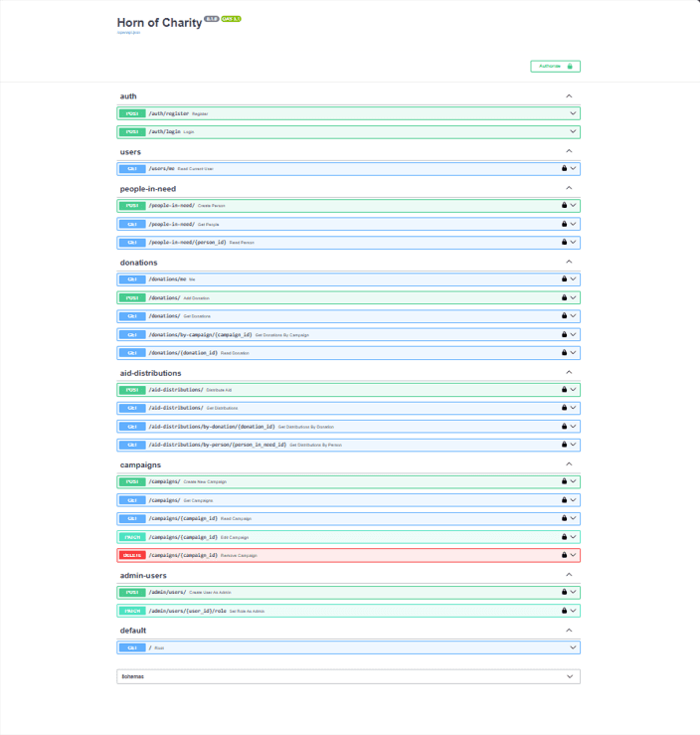Open the POST /auth/login endpoint

(x=349, y=132)
